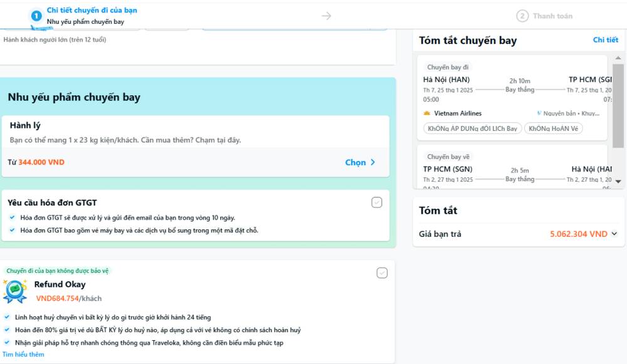627x364 pixels.
Task: Click the first blue checkmark under Refund Okay
Action: point(6,317)
